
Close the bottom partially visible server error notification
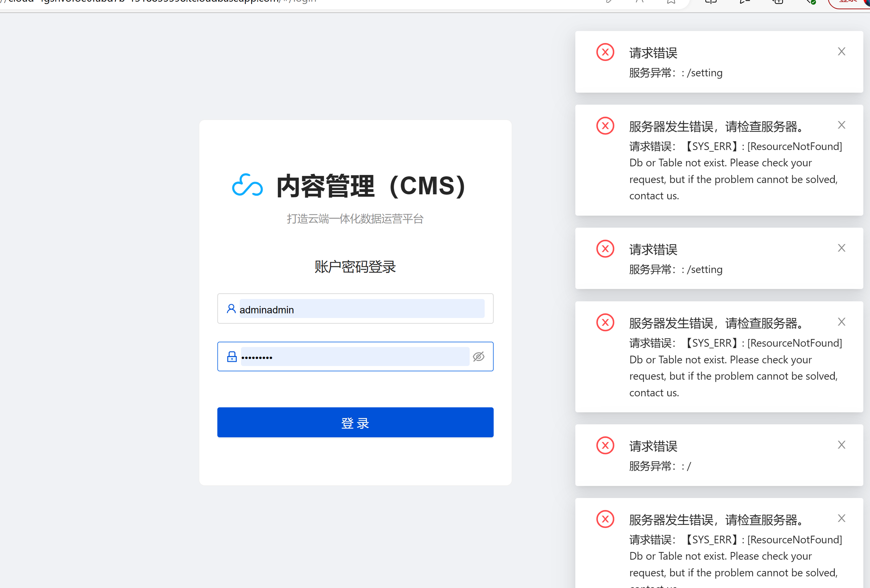tap(841, 518)
